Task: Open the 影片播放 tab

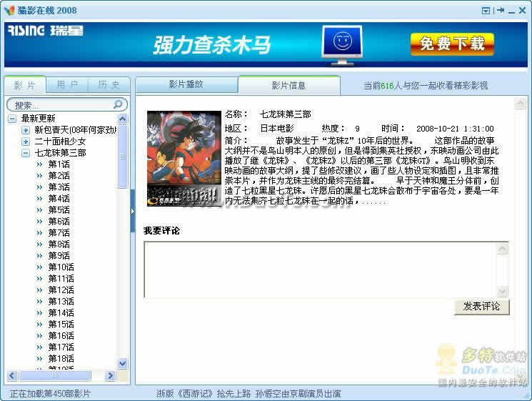Action: coord(186,84)
